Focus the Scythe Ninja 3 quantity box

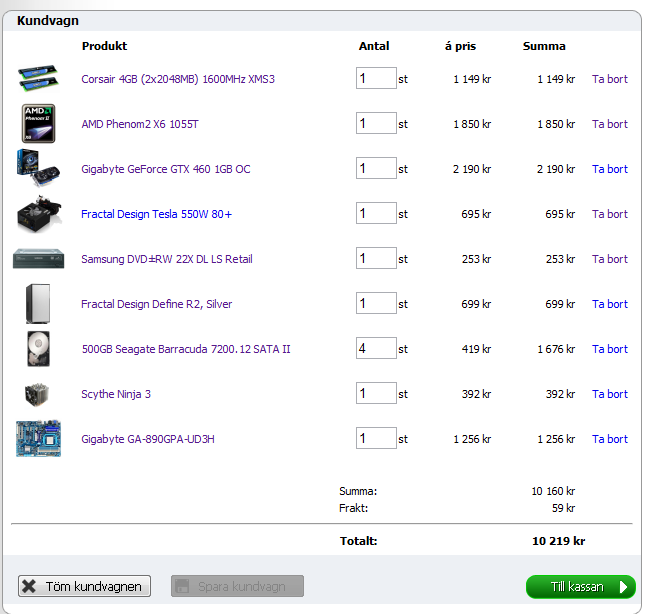pyautogui.click(x=376, y=394)
